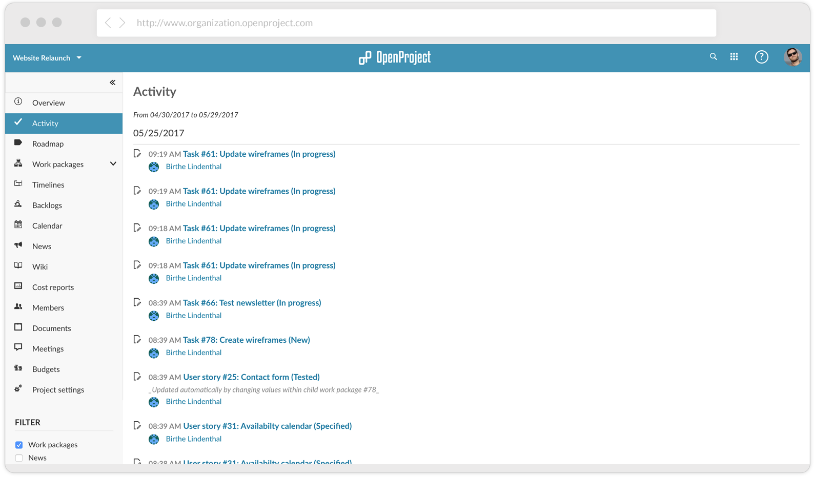
Task: Open the search magnifier in header
Action: [x=713, y=57]
